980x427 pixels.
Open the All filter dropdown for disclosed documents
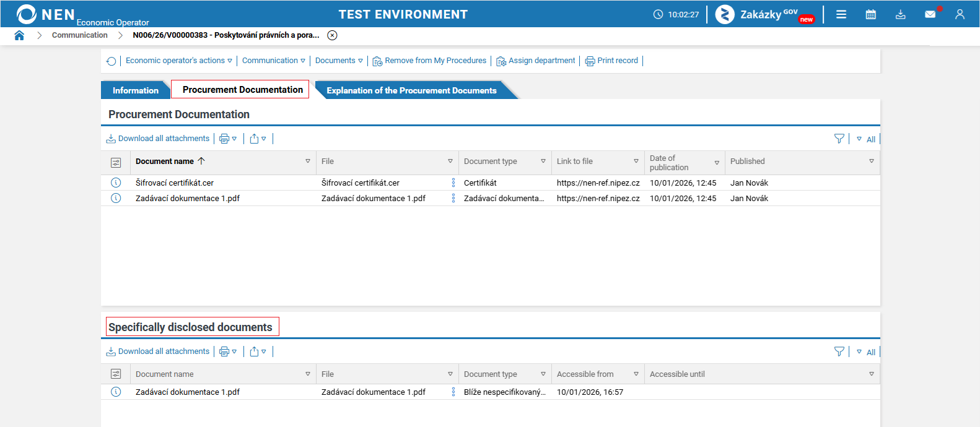pos(866,352)
